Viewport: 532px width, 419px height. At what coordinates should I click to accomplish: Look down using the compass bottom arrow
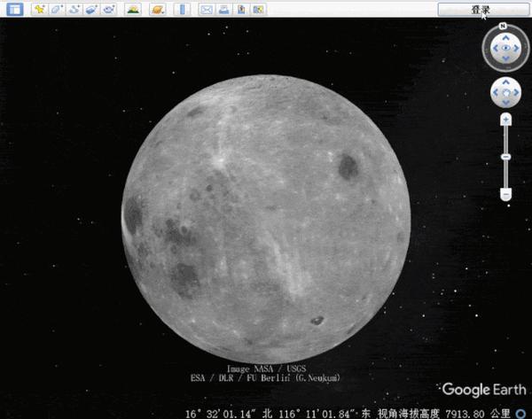(505, 58)
